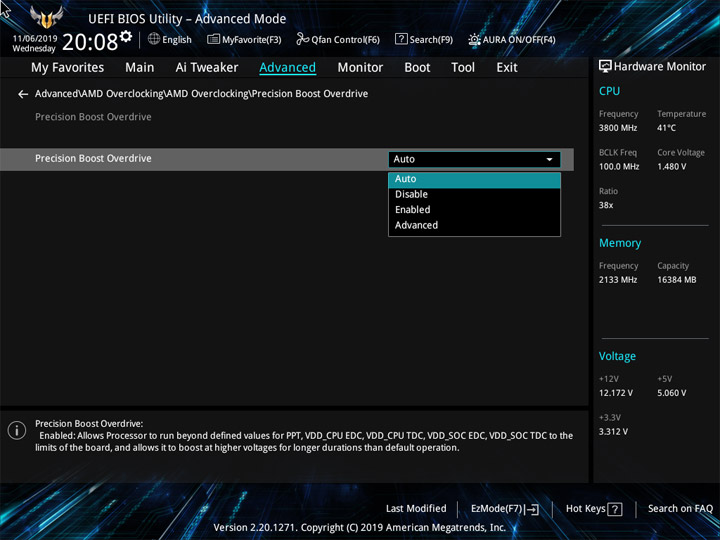The image size is (720, 540).
Task: Click Ratio value 38x
Action: point(606,205)
